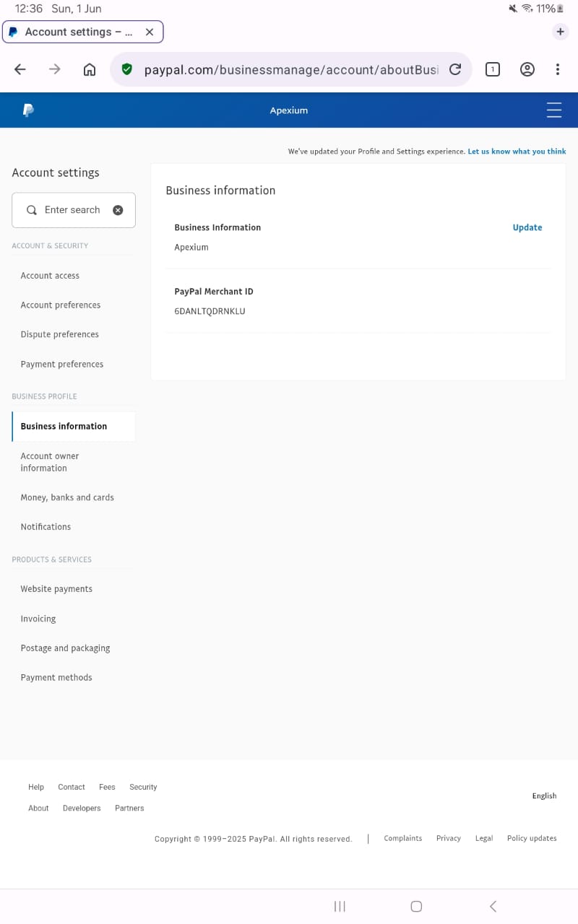This screenshot has height=924, width=578.
Task: Open the hamburger menu in PayPal header
Action: [x=554, y=110]
